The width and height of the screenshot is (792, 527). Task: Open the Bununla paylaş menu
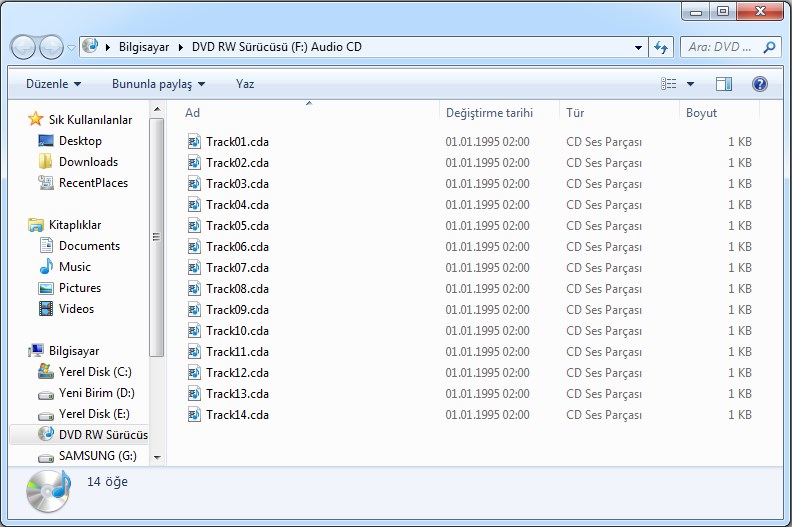click(x=158, y=85)
